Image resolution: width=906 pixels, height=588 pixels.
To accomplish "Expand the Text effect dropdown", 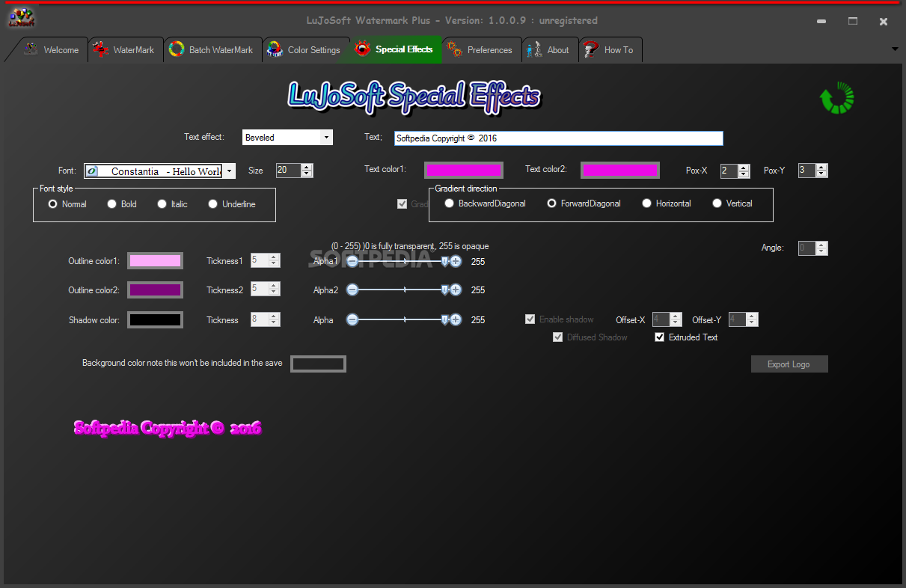I will click(x=326, y=138).
